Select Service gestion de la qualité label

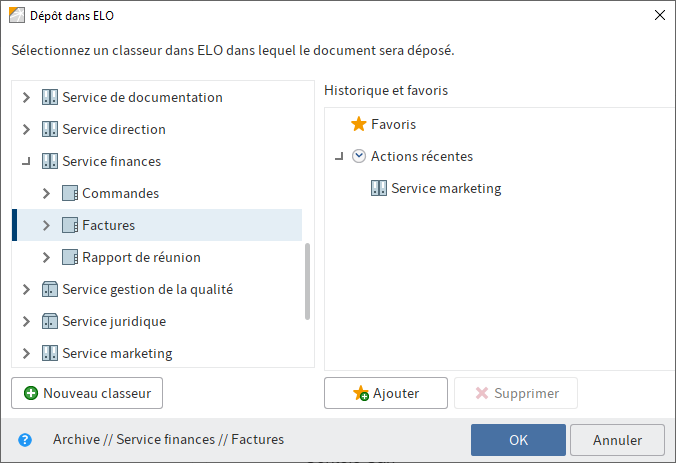click(x=147, y=289)
